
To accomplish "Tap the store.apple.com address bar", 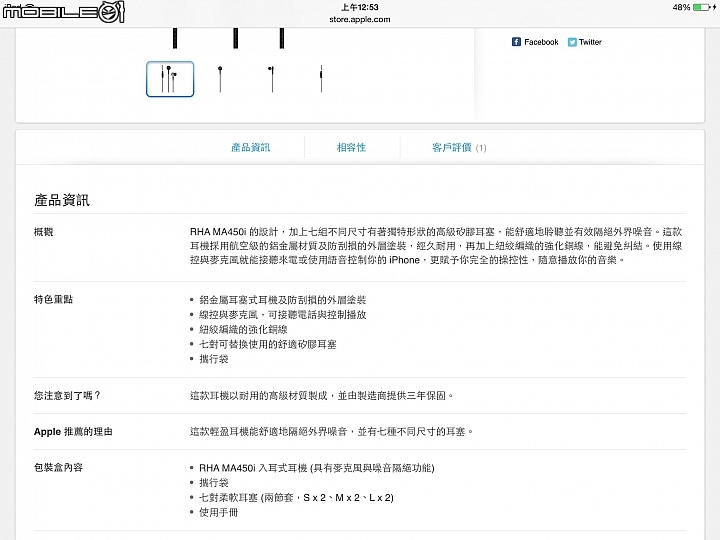I will (x=360, y=19).
